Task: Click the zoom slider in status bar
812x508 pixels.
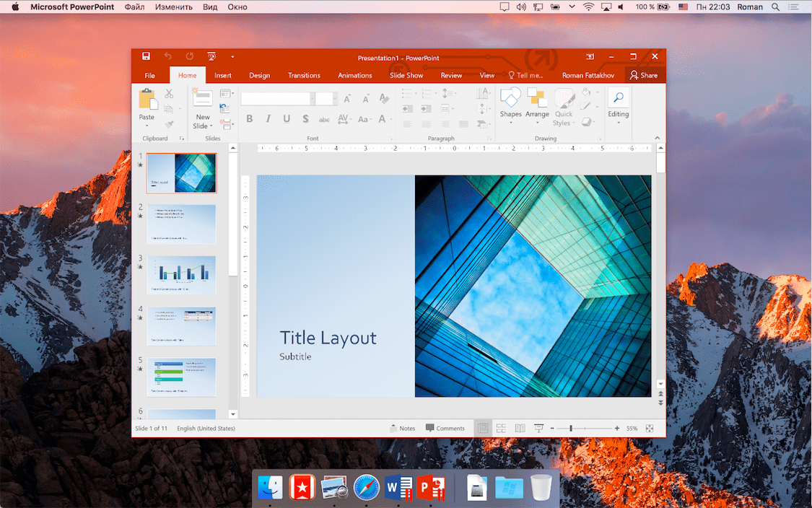Action: [x=584, y=428]
